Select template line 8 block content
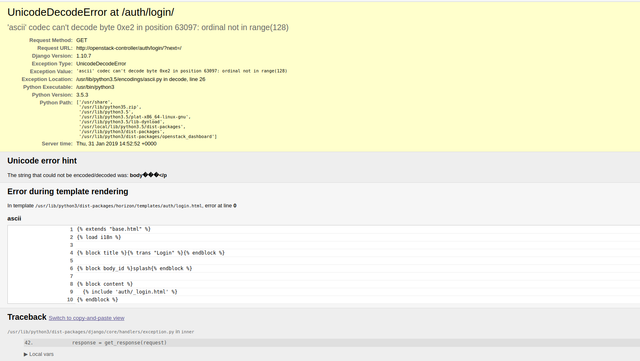 tap(105, 284)
